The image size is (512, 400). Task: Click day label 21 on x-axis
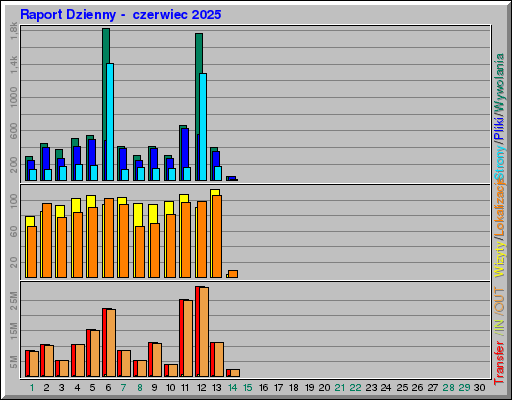tap(340, 388)
